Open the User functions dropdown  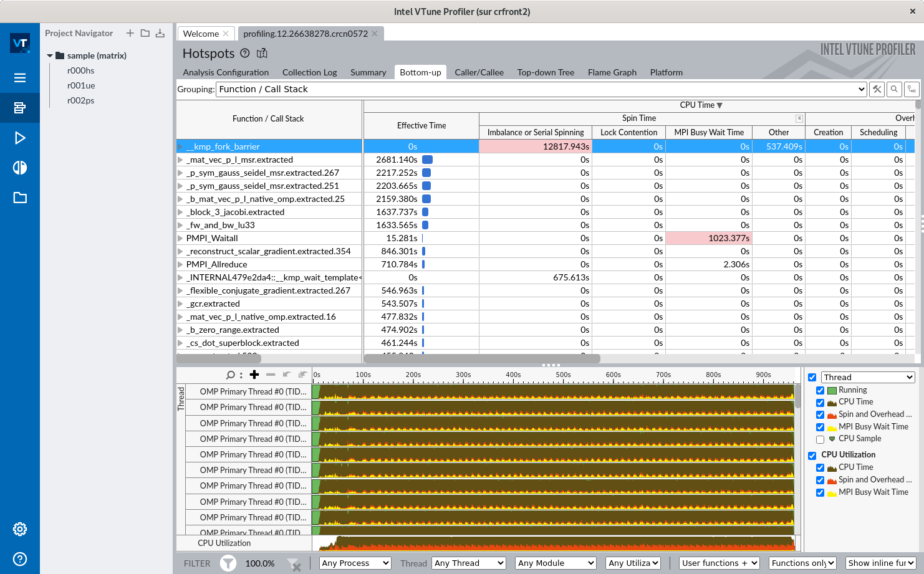point(719,563)
